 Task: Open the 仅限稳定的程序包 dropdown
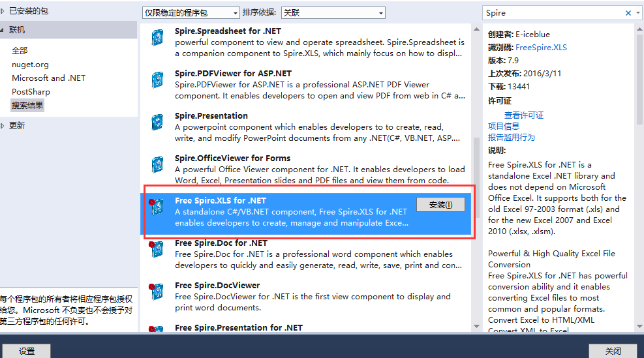tap(191, 13)
